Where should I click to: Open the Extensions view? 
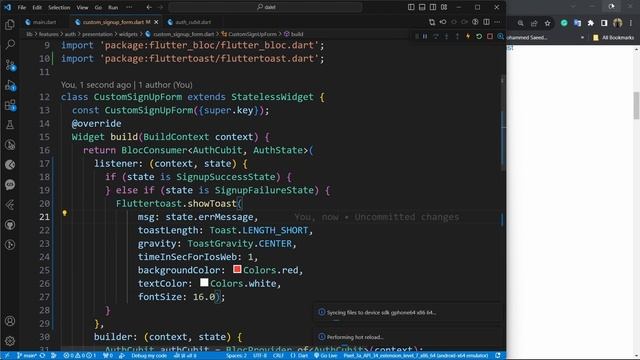point(10,105)
